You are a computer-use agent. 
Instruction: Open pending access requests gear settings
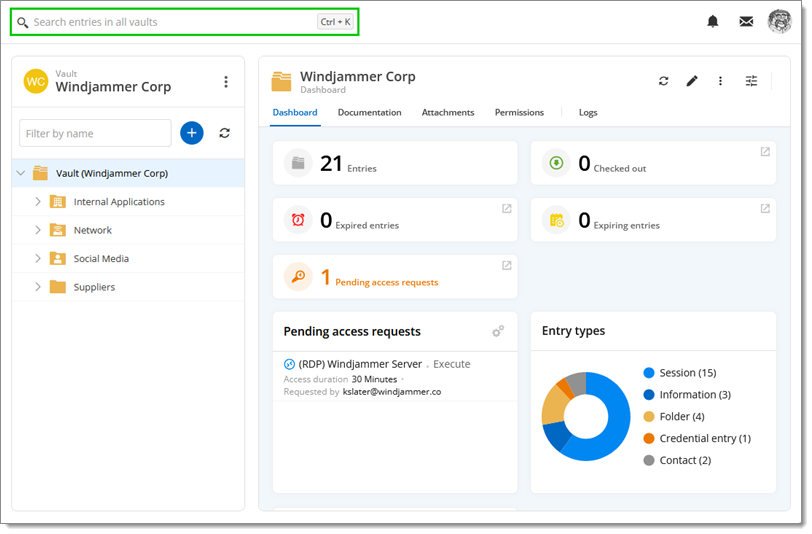pyautogui.click(x=498, y=331)
